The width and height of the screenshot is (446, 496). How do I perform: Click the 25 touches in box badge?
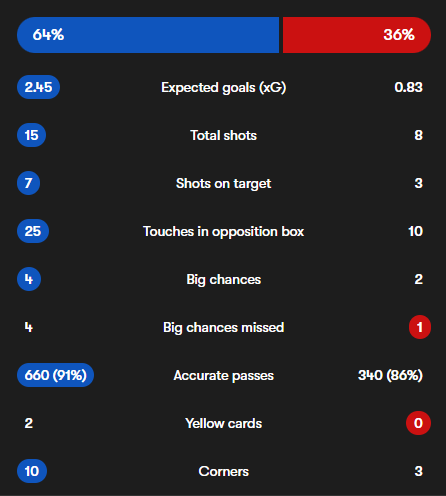33,231
